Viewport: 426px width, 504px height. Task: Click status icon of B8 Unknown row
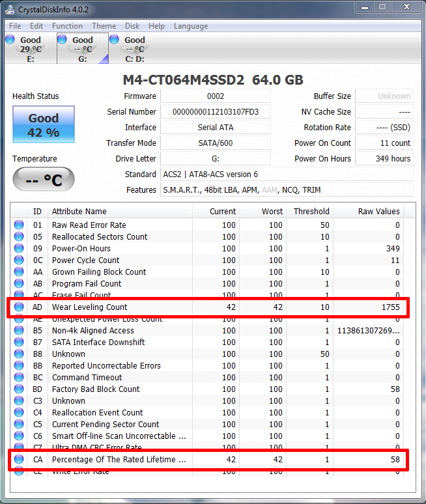click(19, 354)
